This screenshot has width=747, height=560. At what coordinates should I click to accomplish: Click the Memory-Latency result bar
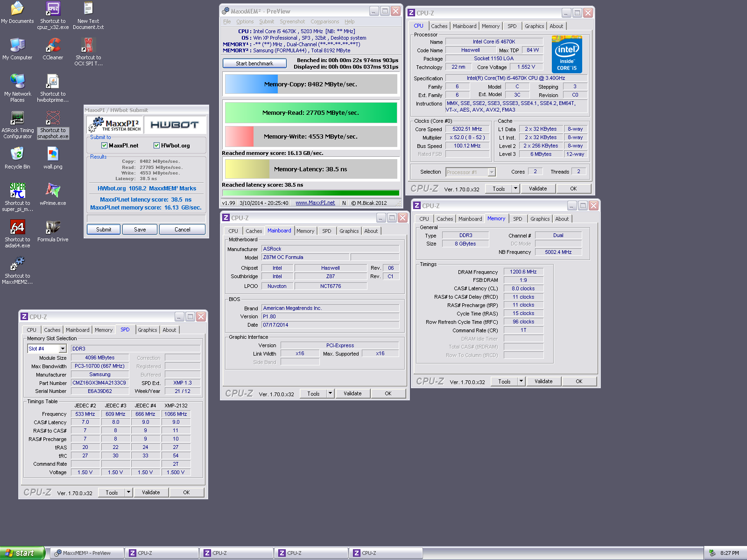pos(311,169)
